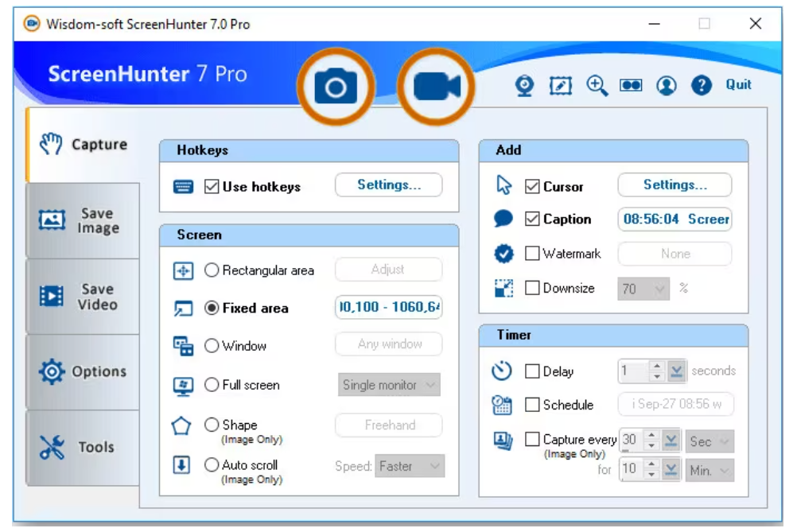This screenshot has height=532, width=797.
Task: Open the help question mark icon
Action: (702, 85)
